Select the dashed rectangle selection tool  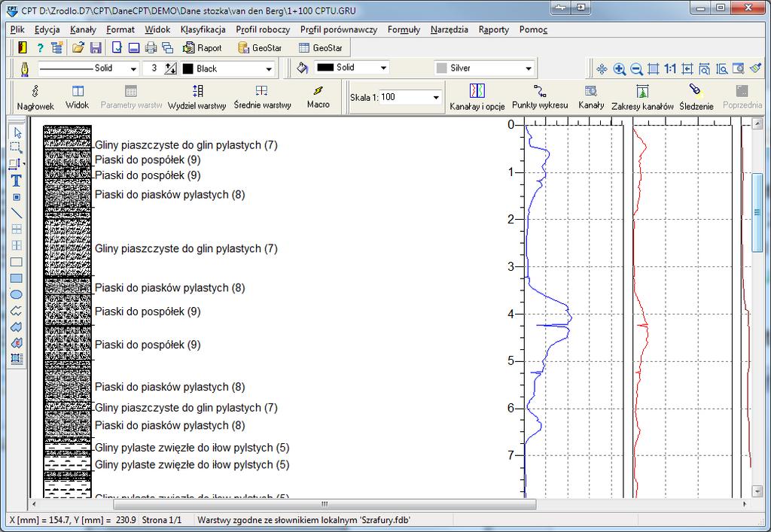[17, 147]
